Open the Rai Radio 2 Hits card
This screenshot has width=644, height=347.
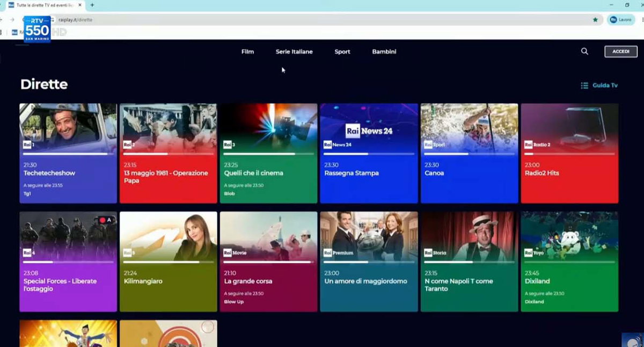pos(569,153)
